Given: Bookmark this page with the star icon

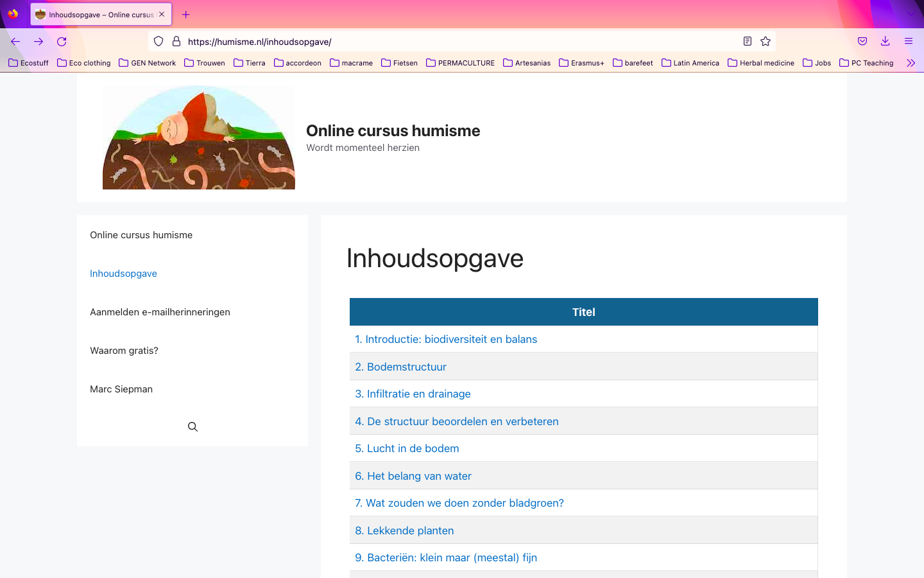Looking at the screenshot, I should tap(766, 42).
